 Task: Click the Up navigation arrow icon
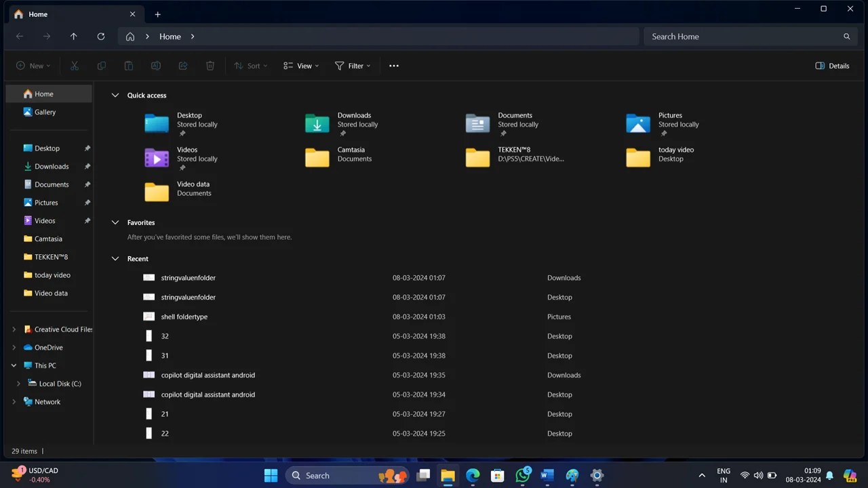pyautogui.click(x=73, y=36)
